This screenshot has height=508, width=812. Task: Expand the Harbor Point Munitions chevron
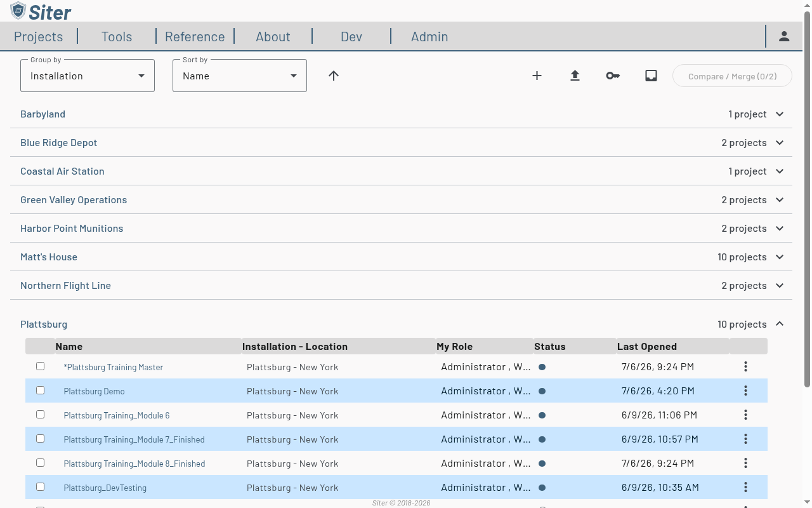click(780, 229)
